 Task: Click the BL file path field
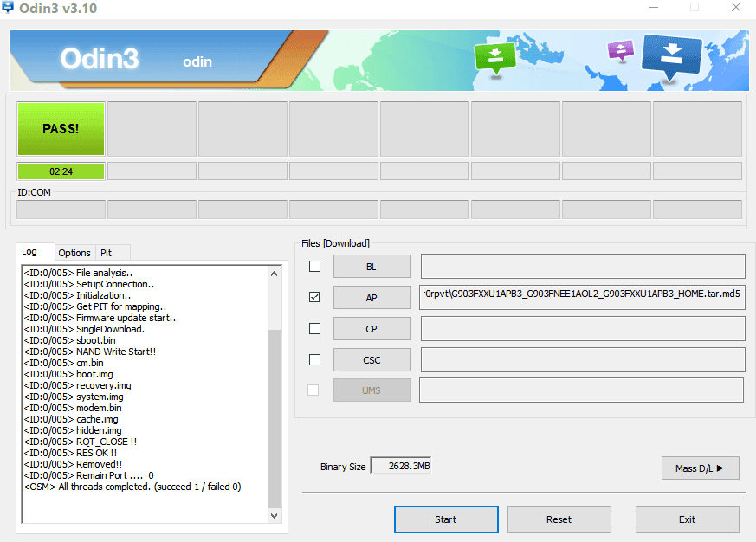pyautogui.click(x=583, y=266)
